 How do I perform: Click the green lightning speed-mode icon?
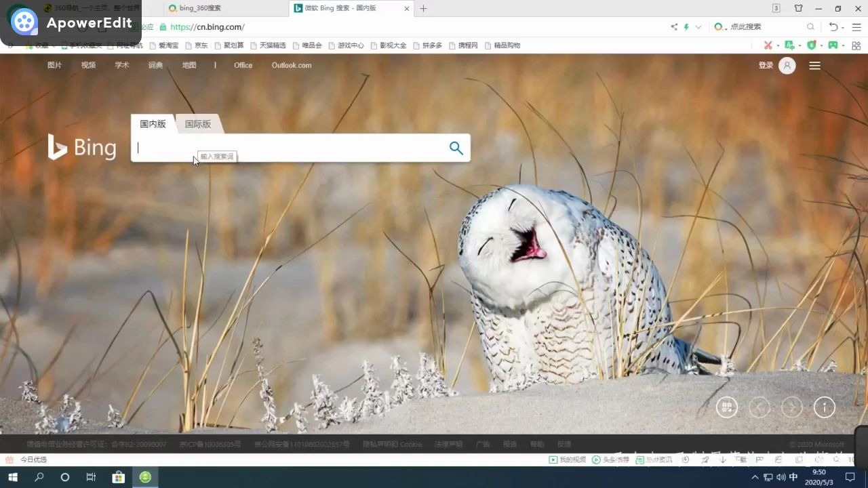click(x=686, y=27)
